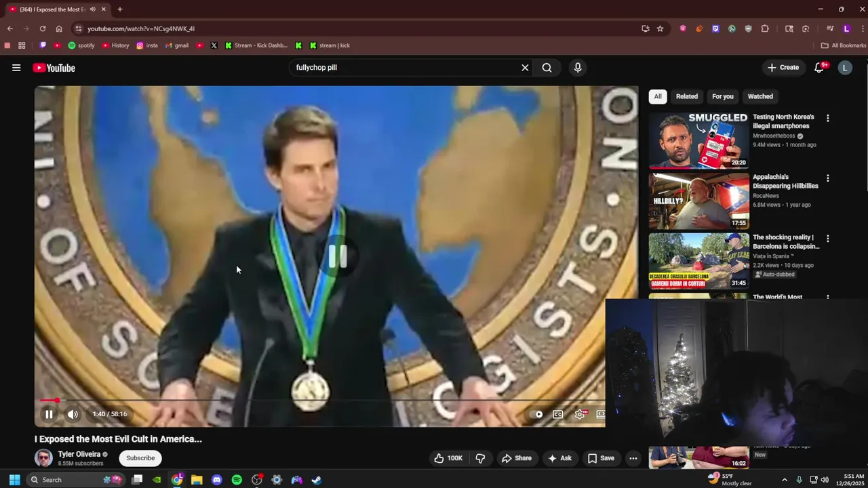Reload the page in the browser
Viewport: 868px width, 488px height.
(x=43, y=28)
